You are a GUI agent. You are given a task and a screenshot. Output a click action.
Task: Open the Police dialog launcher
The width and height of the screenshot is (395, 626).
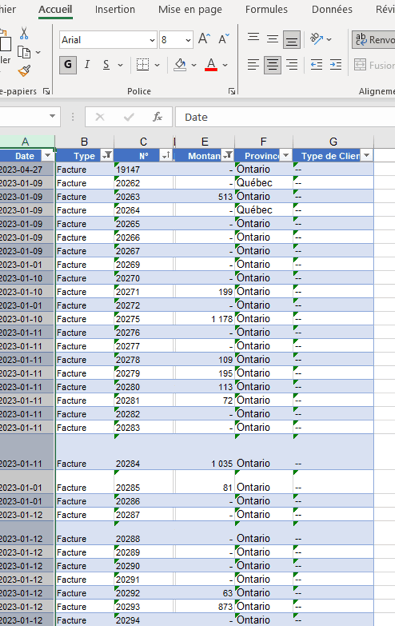232,91
